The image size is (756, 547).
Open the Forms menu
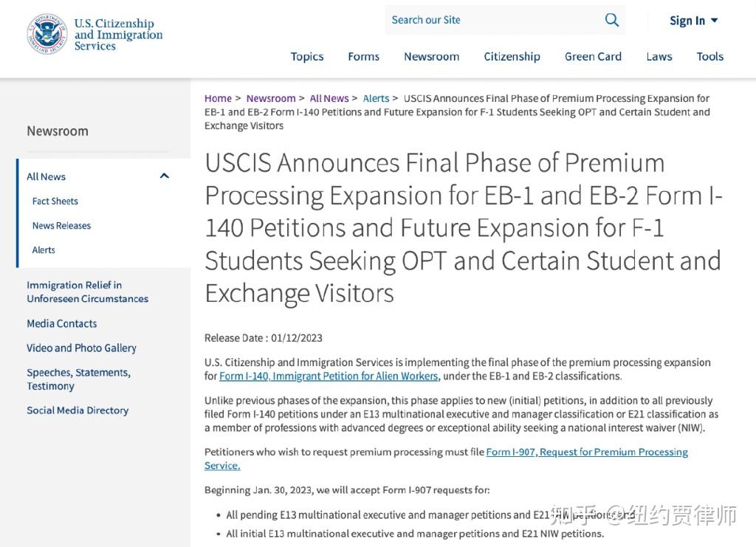[363, 56]
